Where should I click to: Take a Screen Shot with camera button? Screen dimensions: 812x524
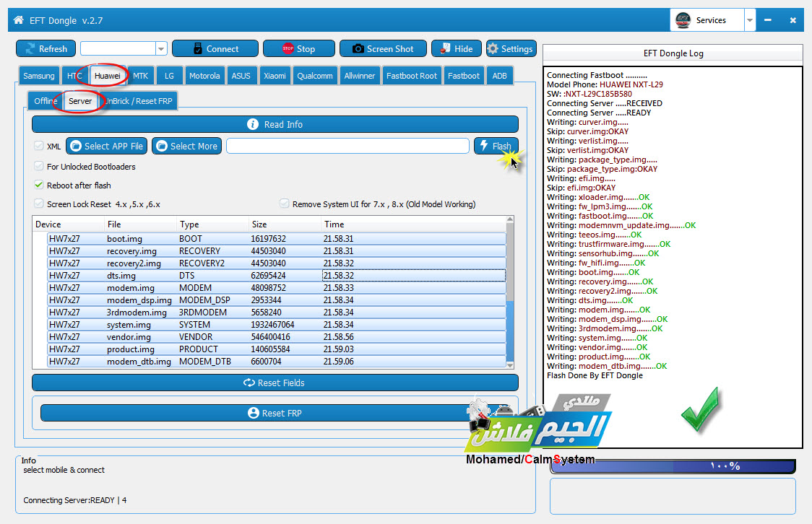coord(383,48)
